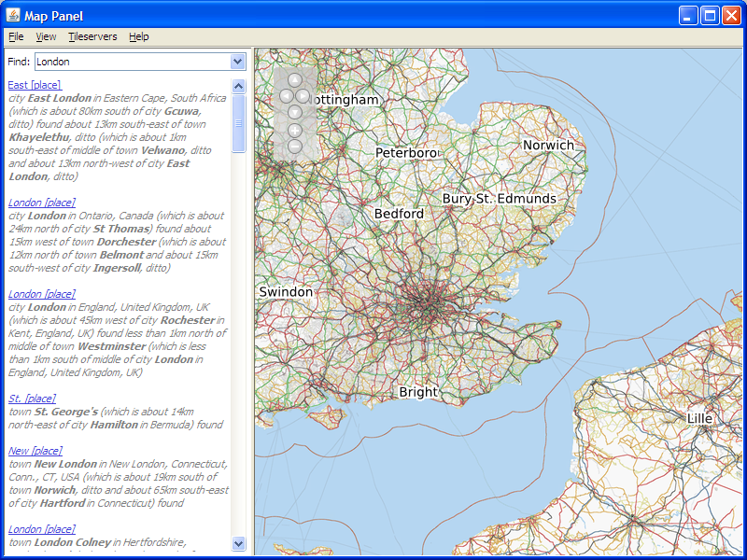Click the Swindon label on the map
Screen dimensions: 747x560
pos(286,292)
